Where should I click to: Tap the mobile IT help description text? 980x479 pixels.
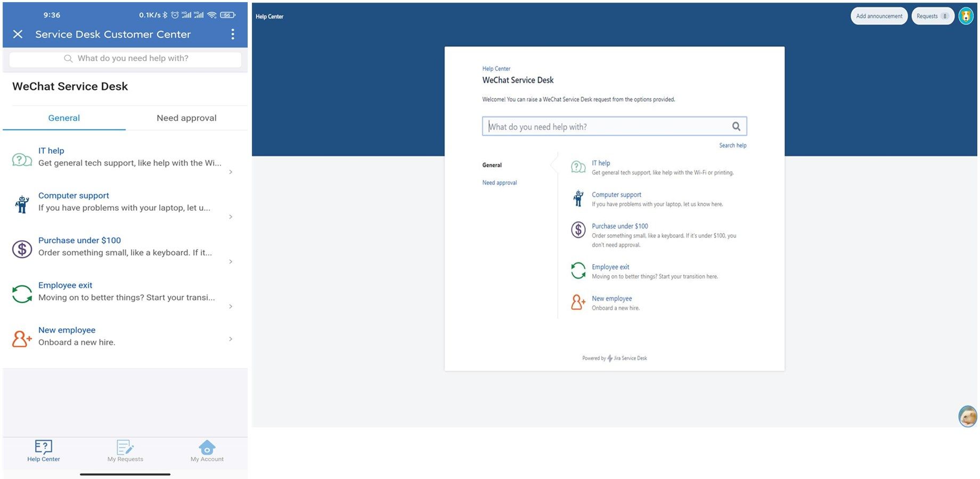pyautogui.click(x=129, y=163)
